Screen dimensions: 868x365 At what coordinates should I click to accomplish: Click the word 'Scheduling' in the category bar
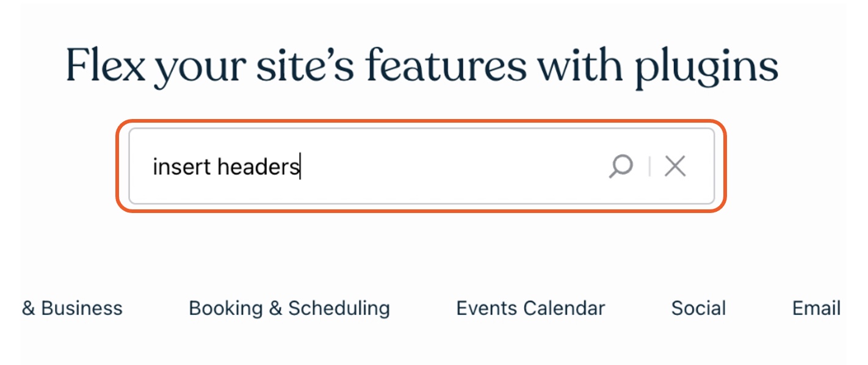tap(339, 308)
